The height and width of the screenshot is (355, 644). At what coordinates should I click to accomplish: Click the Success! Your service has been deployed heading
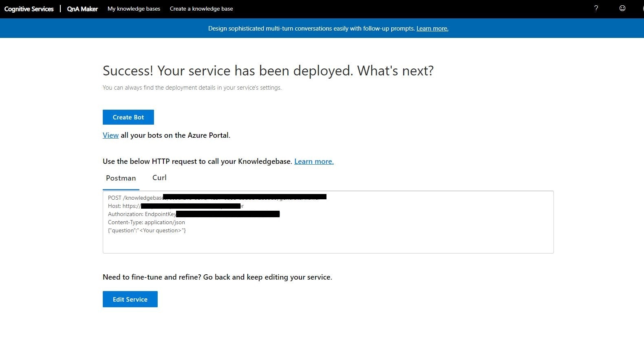click(x=268, y=71)
